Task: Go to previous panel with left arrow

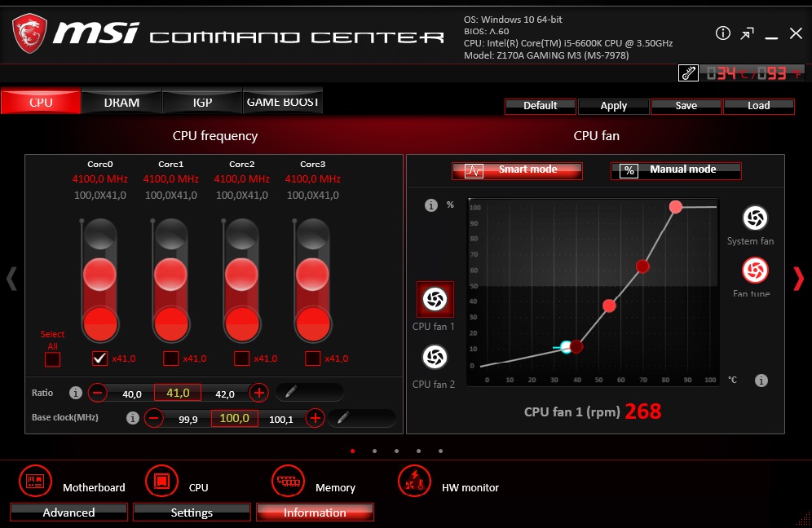Action: (x=11, y=279)
